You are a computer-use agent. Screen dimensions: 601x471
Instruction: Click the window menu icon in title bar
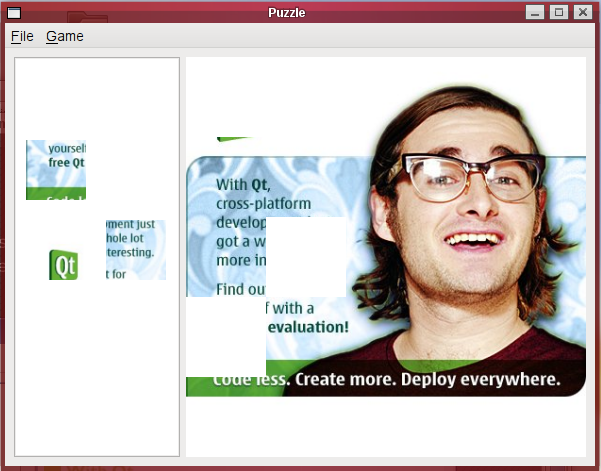[x=14, y=13]
